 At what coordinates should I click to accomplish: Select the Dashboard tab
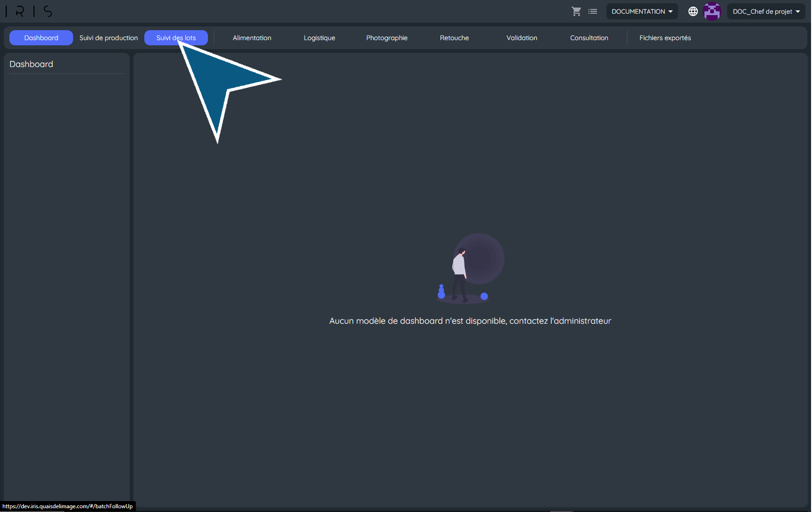41,38
